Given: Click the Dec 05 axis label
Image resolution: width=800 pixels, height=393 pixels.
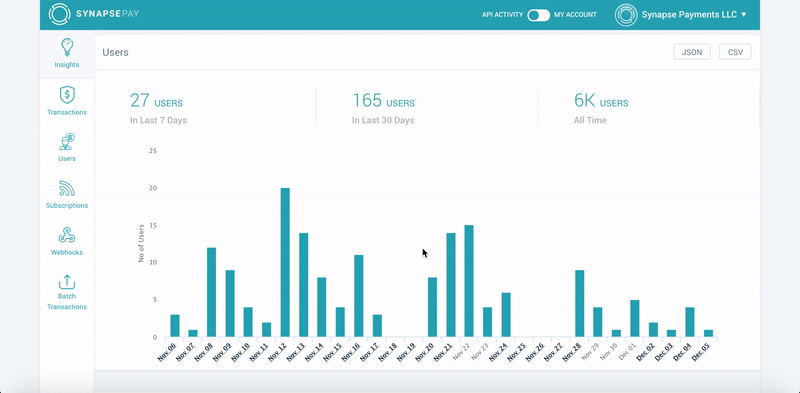Looking at the screenshot, I should point(701,352).
